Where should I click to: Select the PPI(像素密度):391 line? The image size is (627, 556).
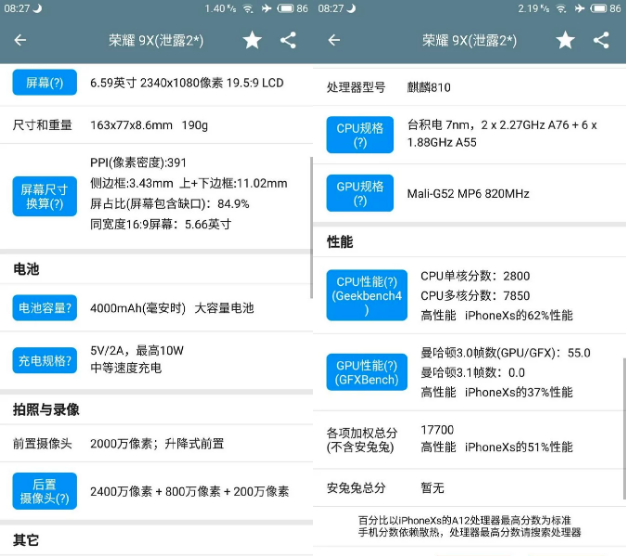tap(138, 162)
